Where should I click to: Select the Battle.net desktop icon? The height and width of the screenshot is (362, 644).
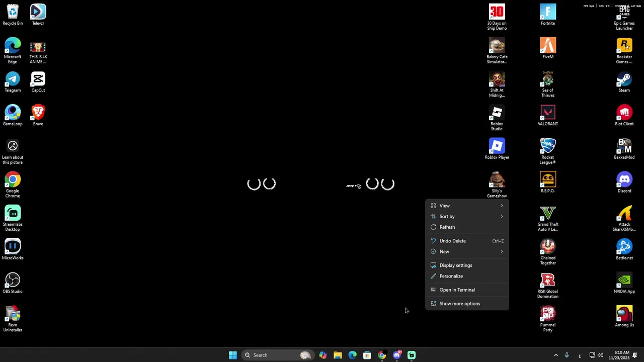click(624, 249)
